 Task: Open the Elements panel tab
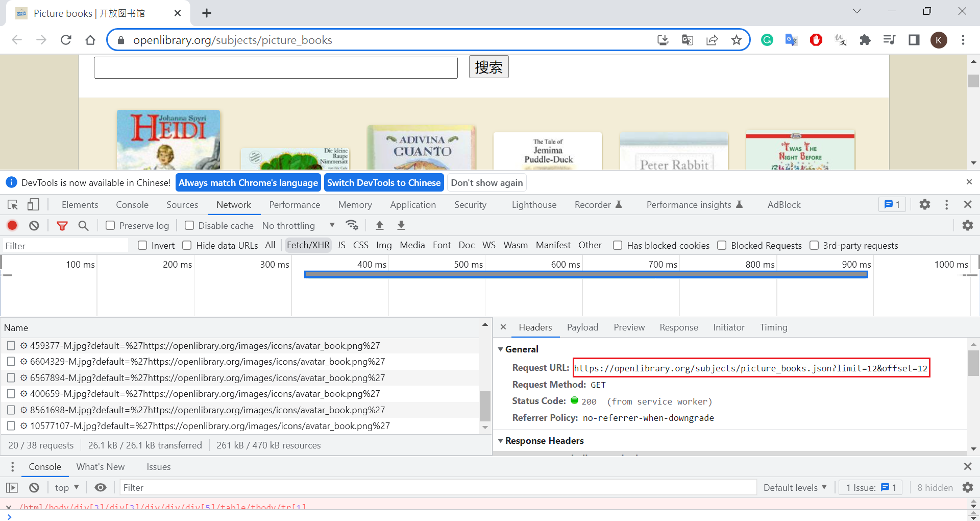click(80, 205)
